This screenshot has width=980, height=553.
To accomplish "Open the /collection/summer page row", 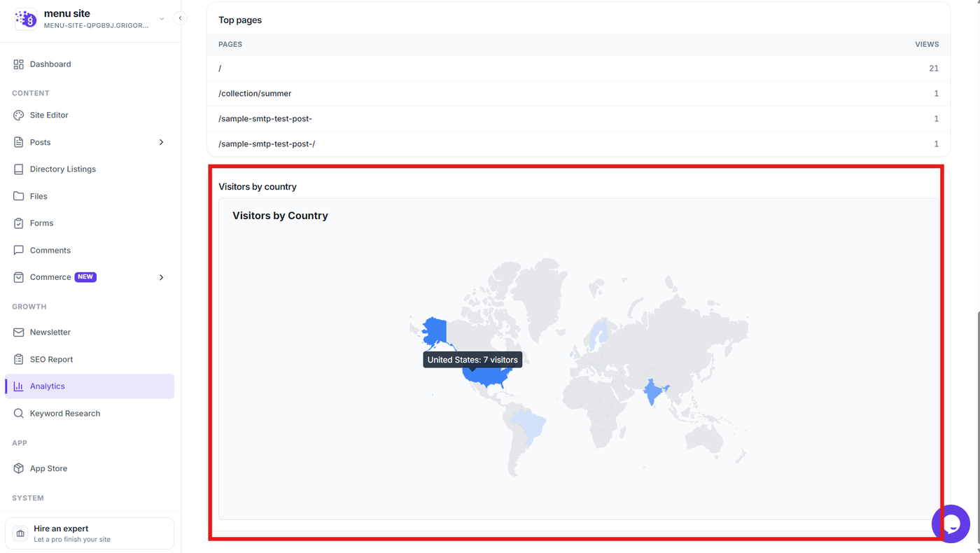I will (x=578, y=94).
